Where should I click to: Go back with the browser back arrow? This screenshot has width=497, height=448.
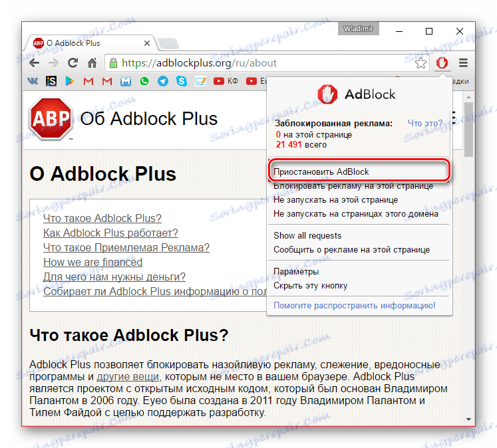tap(34, 63)
